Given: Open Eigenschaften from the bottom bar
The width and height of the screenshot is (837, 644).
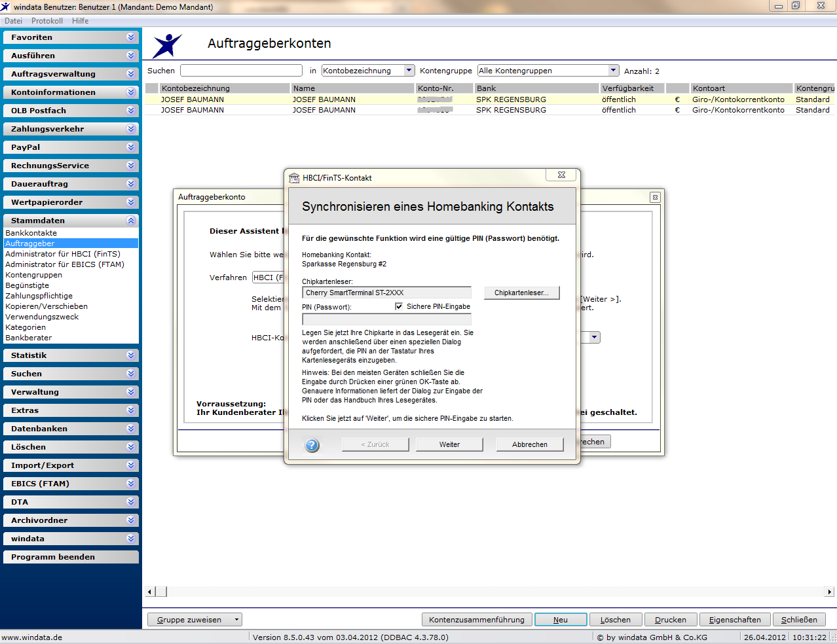Looking at the screenshot, I should click(735, 620).
